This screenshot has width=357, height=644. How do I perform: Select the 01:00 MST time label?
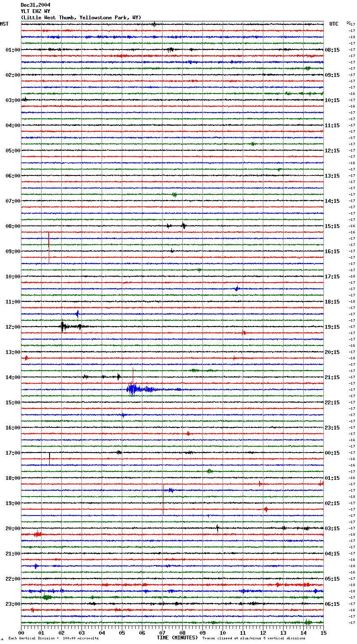[13, 50]
